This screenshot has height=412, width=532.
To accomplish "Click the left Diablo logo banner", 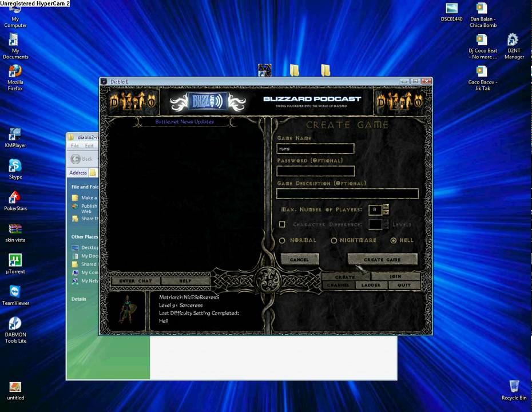I will coord(133,102).
